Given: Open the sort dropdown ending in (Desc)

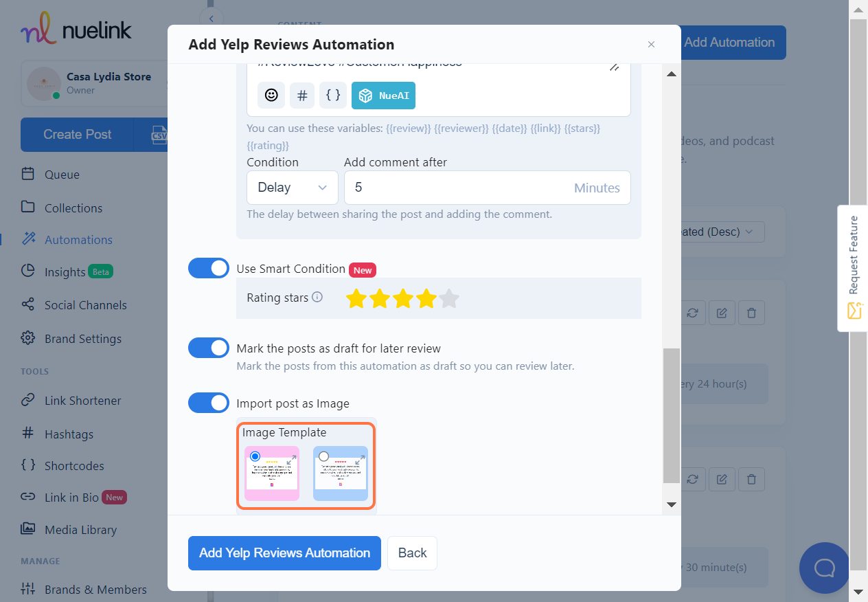Looking at the screenshot, I should (x=720, y=232).
